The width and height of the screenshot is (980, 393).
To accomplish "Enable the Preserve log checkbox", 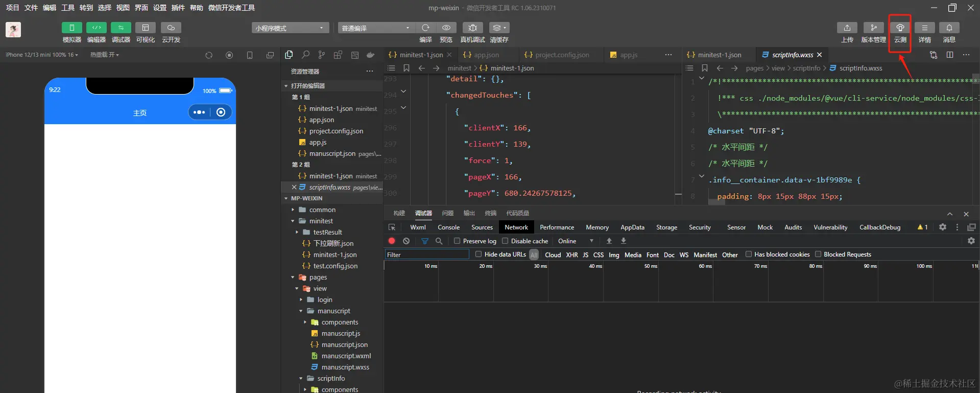I will pyautogui.click(x=457, y=241).
